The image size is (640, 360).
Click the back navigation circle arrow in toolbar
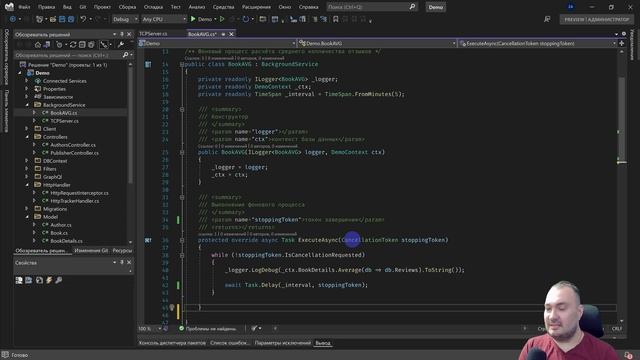tap(13, 19)
